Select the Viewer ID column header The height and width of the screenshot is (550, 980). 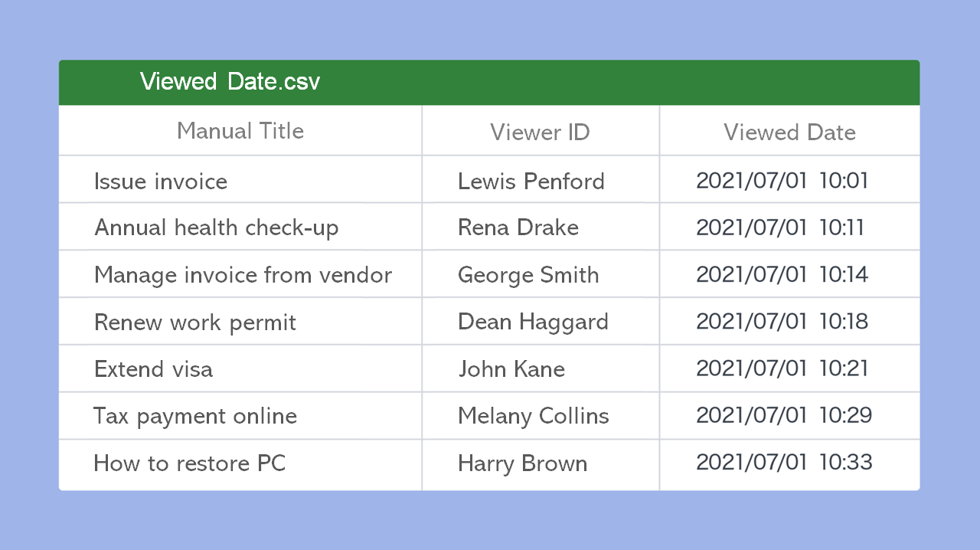pyautogui.click(x=540, y=132)
